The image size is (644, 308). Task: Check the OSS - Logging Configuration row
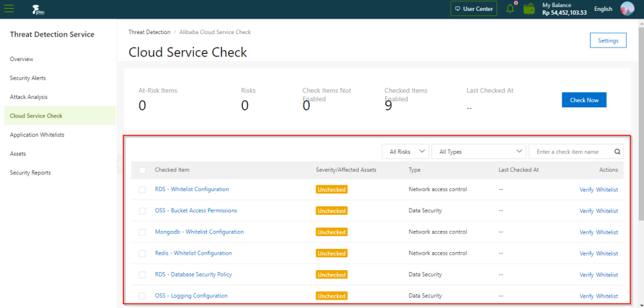click(142, 296)
